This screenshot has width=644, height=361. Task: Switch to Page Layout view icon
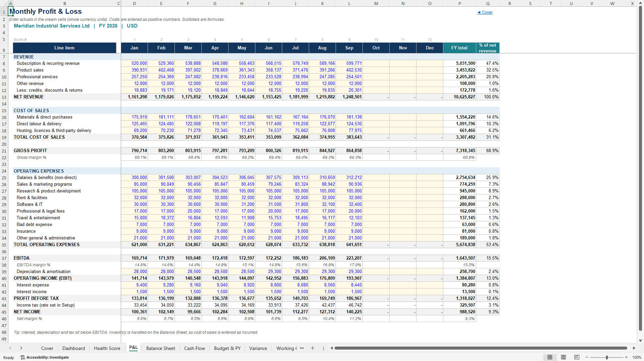[x=563, y=357]
